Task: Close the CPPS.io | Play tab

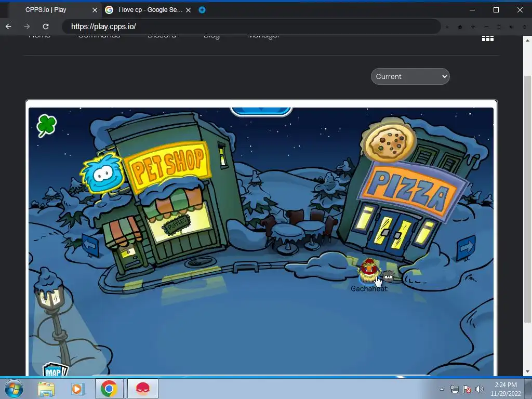Action: click(x=95, y=10)
